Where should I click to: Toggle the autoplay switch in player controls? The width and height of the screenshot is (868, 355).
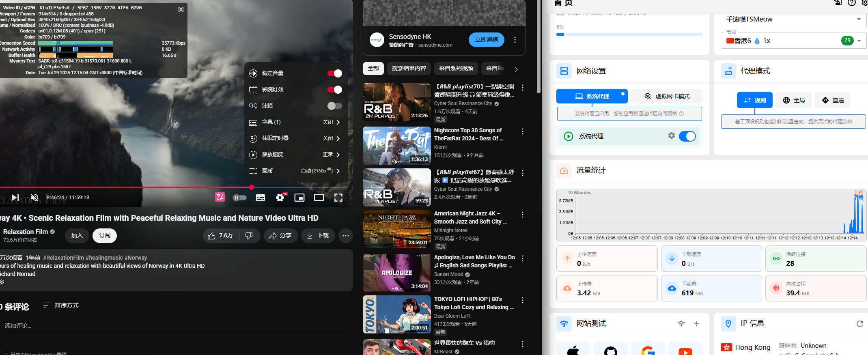[x=239, y=198]
